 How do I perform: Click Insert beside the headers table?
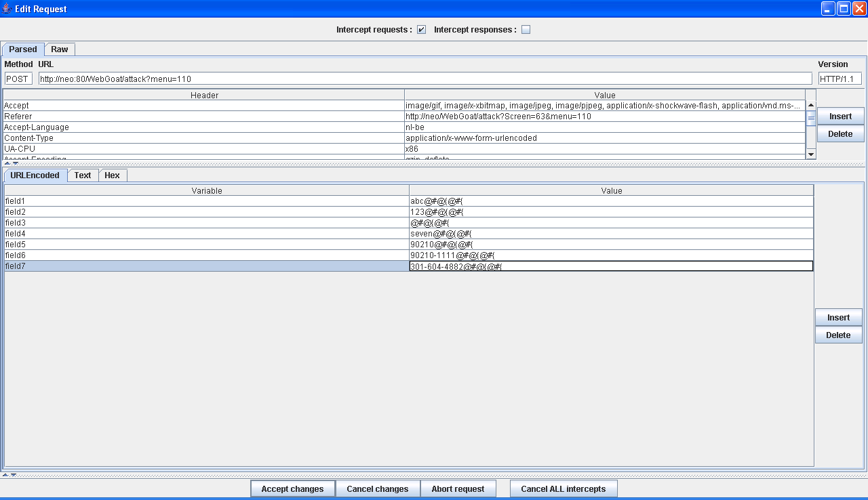[840, 117]
